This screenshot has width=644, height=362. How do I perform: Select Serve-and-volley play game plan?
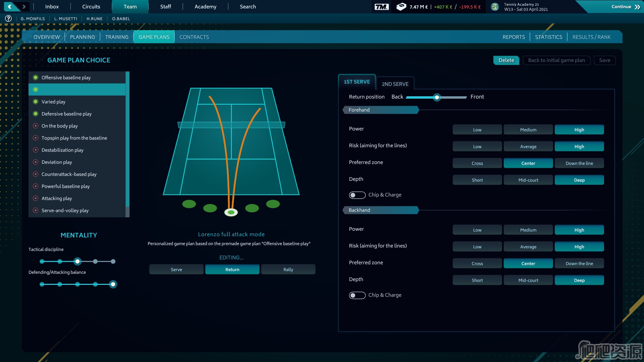(77, 210)
